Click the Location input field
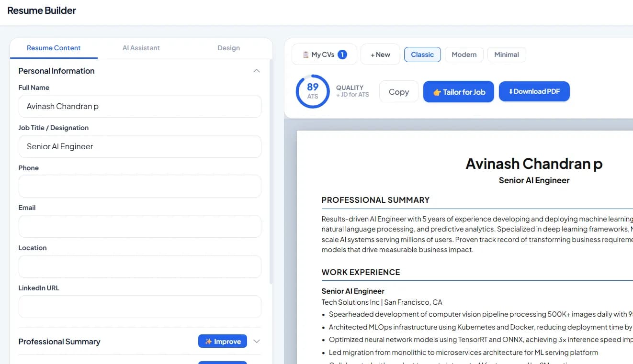 [140, 266]
